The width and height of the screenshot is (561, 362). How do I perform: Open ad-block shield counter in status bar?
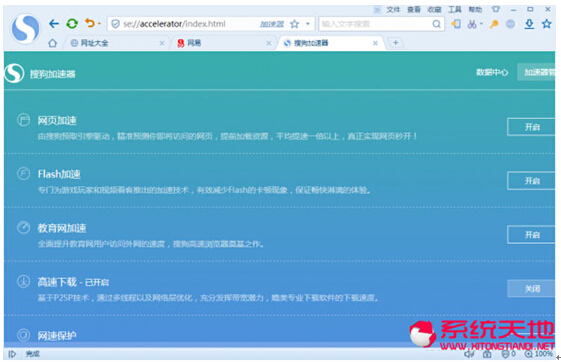point(508,354)
